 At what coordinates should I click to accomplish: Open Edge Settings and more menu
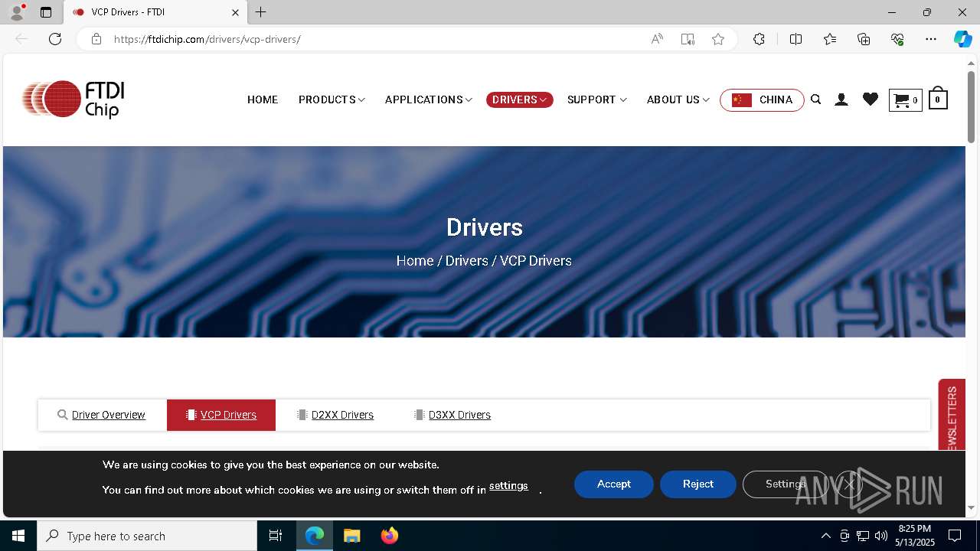click(931, 39)
